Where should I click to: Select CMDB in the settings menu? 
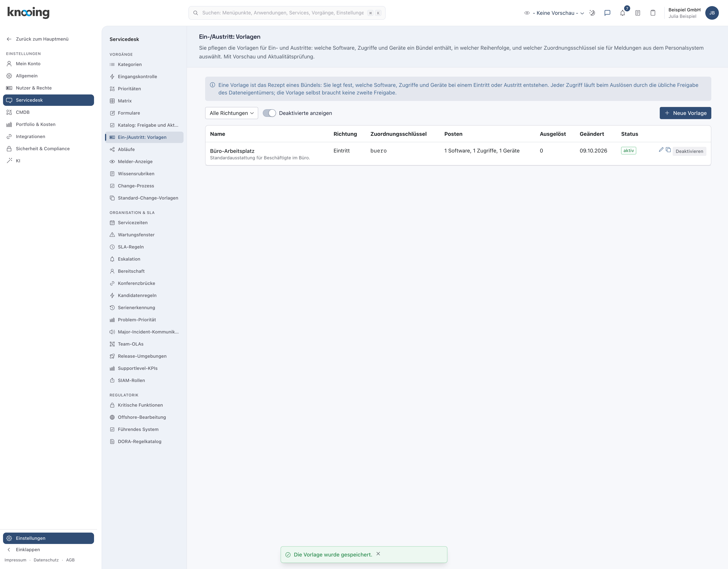49,112
